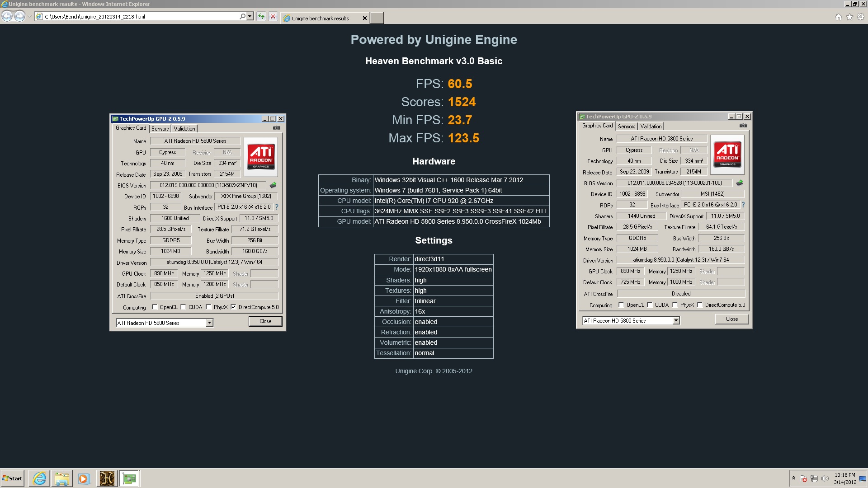Screen dimensions: 868x488
Task: Click the 'Intel(R) Core(TM) i7 CPU 920 @ 2.67GHz' cell
Action: (461, 201)
